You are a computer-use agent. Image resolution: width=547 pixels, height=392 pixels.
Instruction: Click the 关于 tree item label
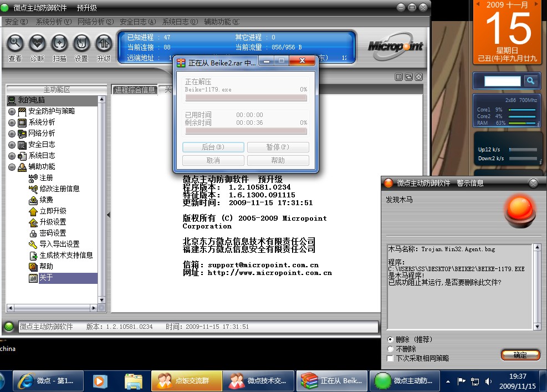point(46,278)
